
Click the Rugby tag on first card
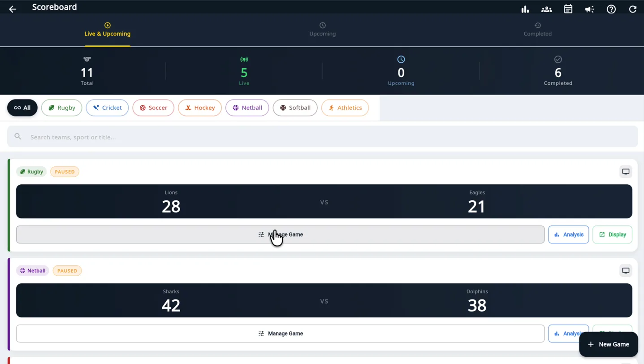(31, 172)
